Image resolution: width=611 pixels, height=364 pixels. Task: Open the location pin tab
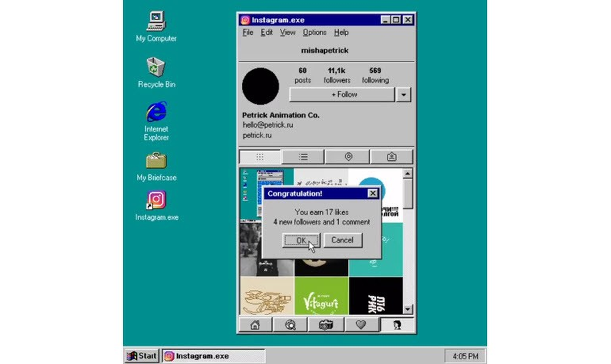pyautogui.click(x=348, y=157)
